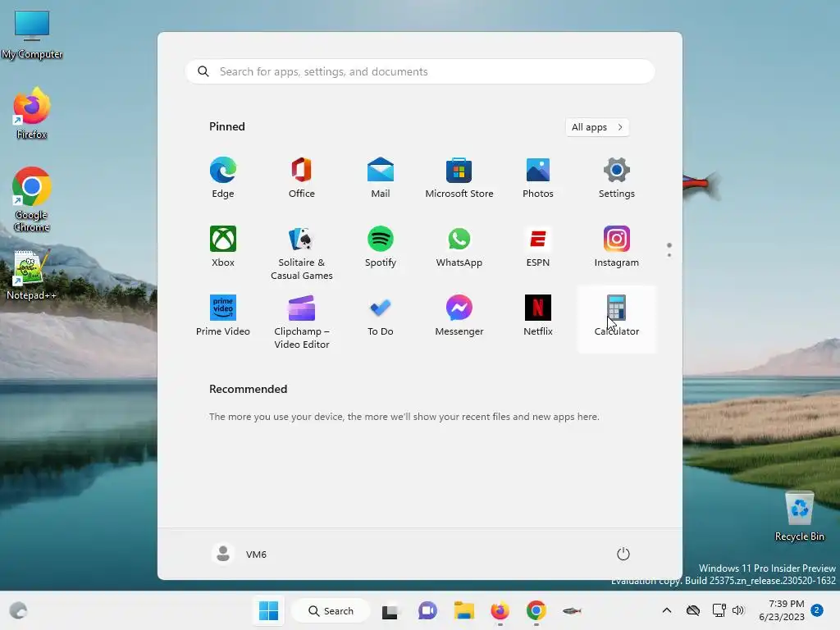
Task: Open My Computer on the desktop
Action: tap(32, 34)
